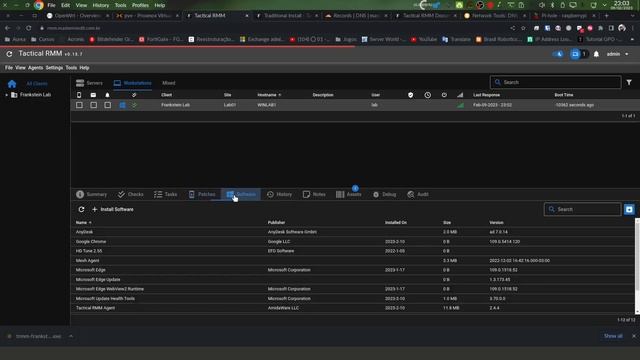The image size is (640, 360).
Task: Expand the Frankstein Lab tree node
Action: (x=6, y=95)
